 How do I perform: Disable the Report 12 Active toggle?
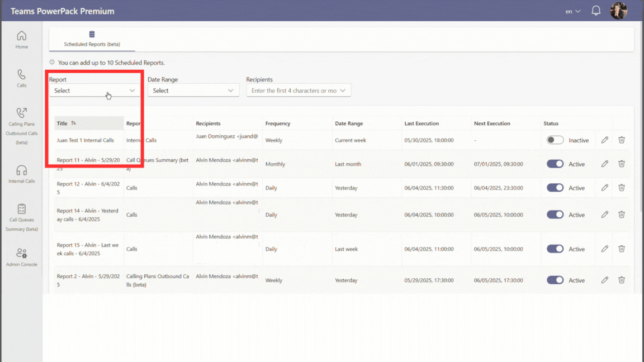point(555,188)
